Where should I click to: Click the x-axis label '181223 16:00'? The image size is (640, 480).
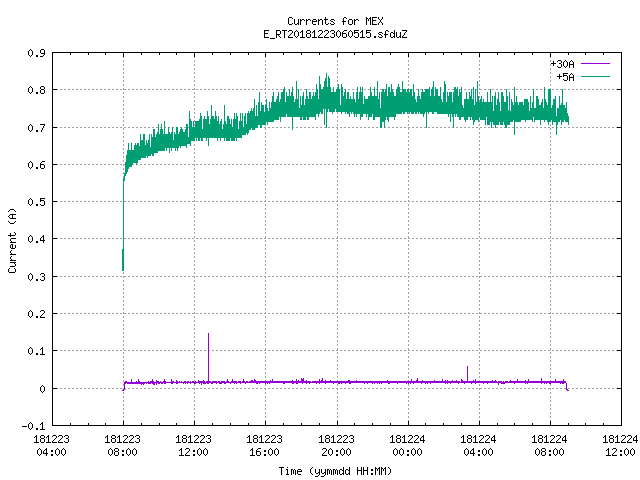(264, 446)
